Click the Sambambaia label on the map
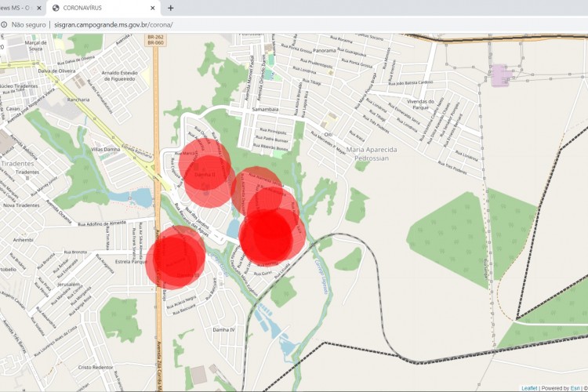The height and width of the screenshot is (392, 588). tap(266, 111)
